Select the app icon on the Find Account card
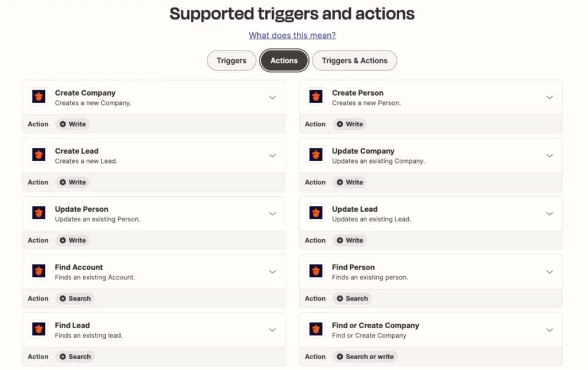 coord(38,271)
